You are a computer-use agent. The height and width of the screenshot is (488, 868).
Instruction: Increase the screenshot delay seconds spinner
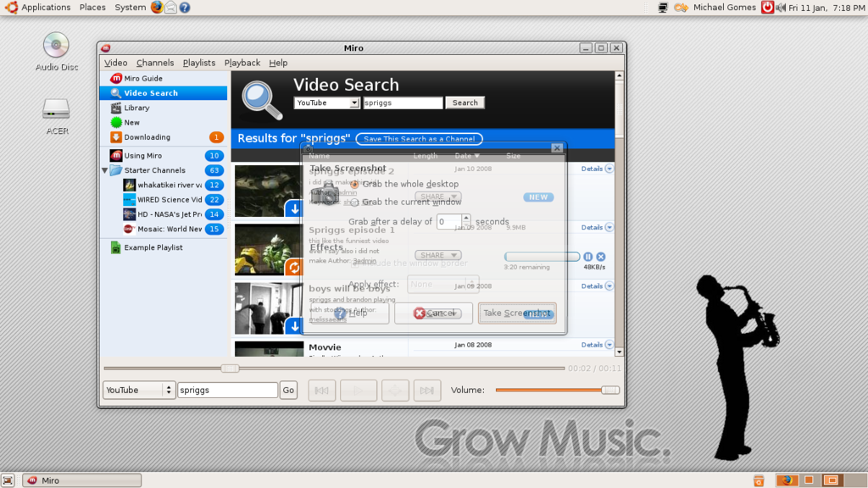pos(466,218)
